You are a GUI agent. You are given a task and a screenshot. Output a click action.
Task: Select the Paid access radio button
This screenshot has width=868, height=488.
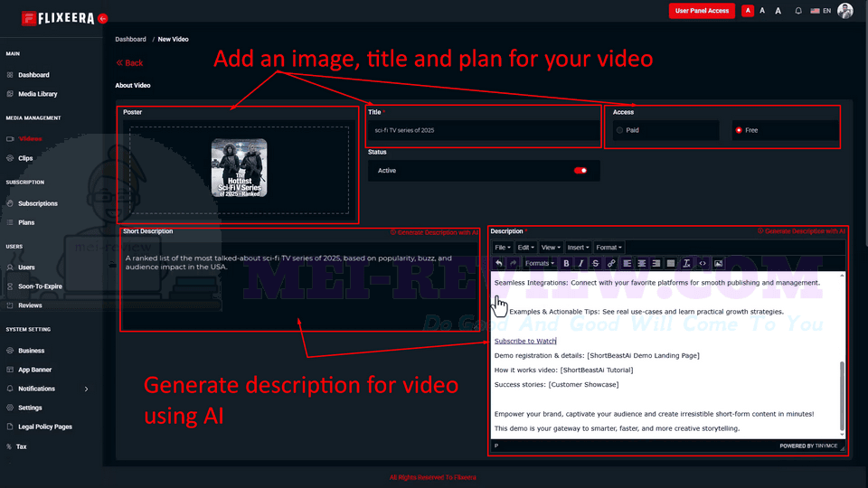point(619,130)
